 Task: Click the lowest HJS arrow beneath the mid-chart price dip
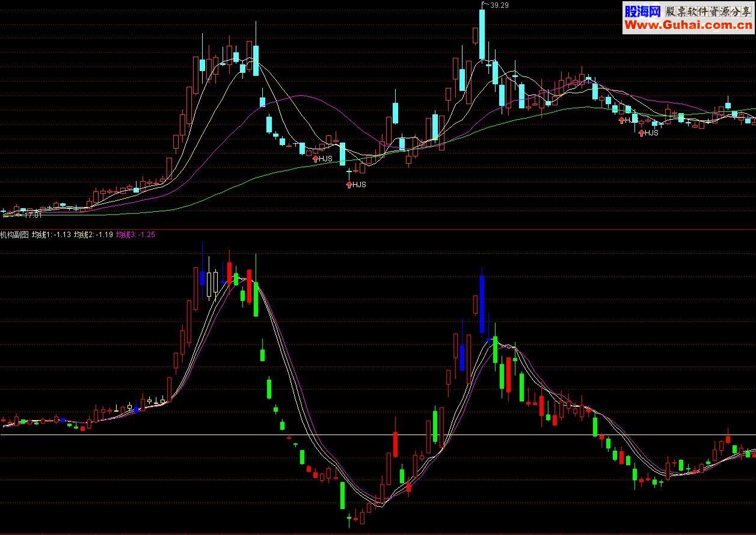(x=349, y=185)
